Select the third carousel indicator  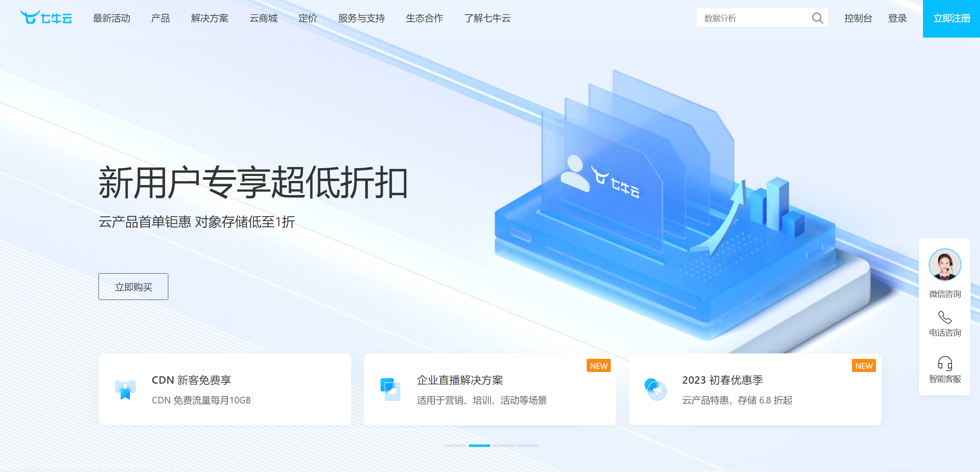[503, 446]
